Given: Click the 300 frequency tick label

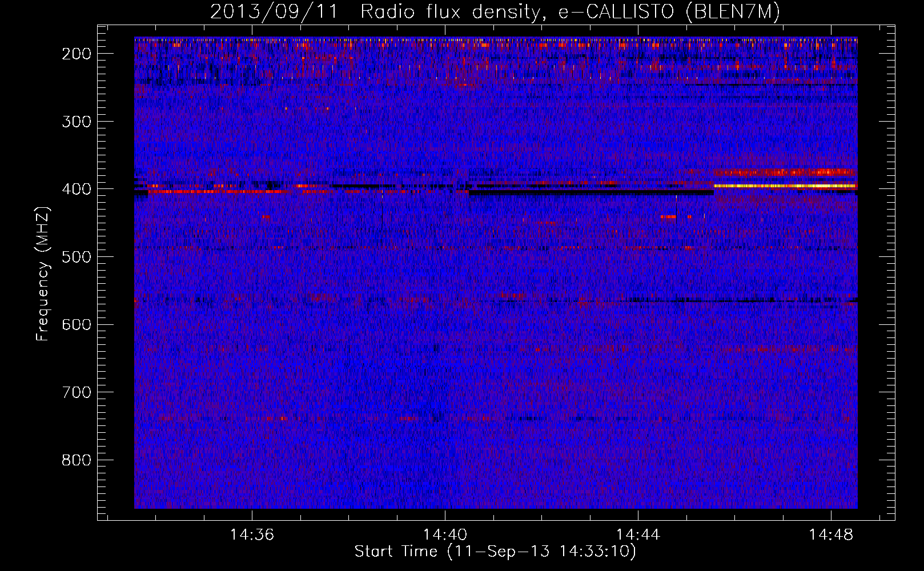Looking at the screenshot, I should pyautogui.click(x=76, y=122).
